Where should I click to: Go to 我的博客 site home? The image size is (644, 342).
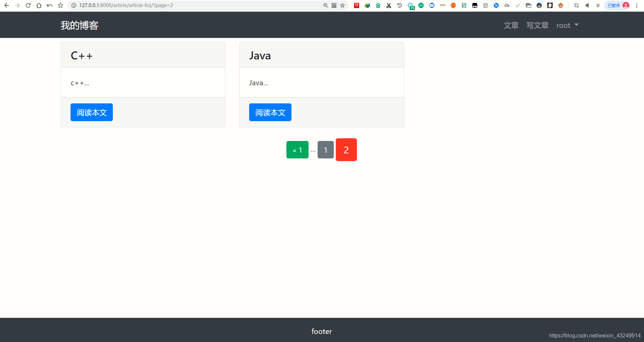tap(80, 25)
